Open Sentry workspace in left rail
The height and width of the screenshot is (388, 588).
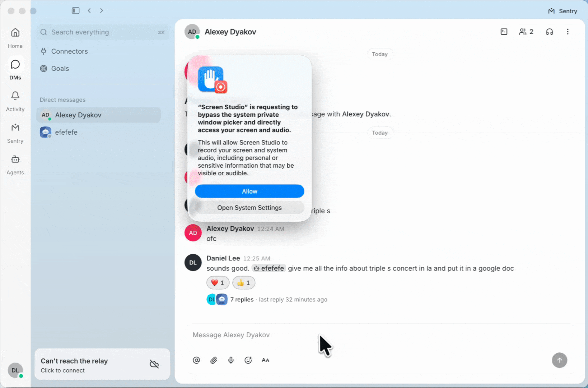(x=15, y=133)
